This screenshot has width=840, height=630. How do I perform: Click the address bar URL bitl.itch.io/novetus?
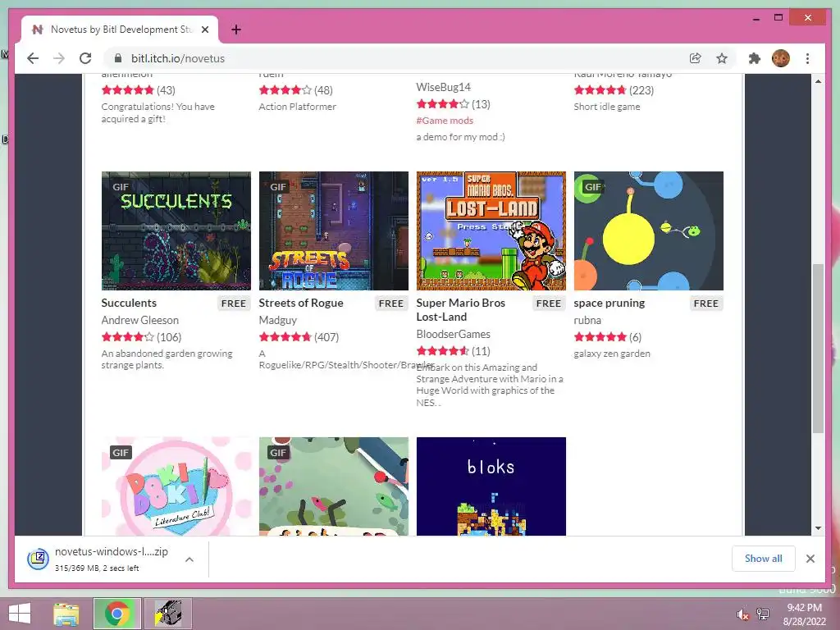[178, 58]
